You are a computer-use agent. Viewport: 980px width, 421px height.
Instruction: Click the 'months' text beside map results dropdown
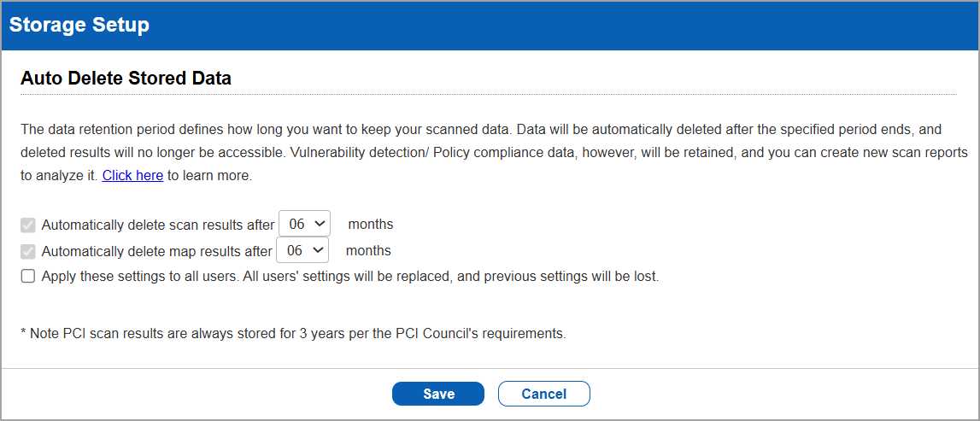[368, 250]
